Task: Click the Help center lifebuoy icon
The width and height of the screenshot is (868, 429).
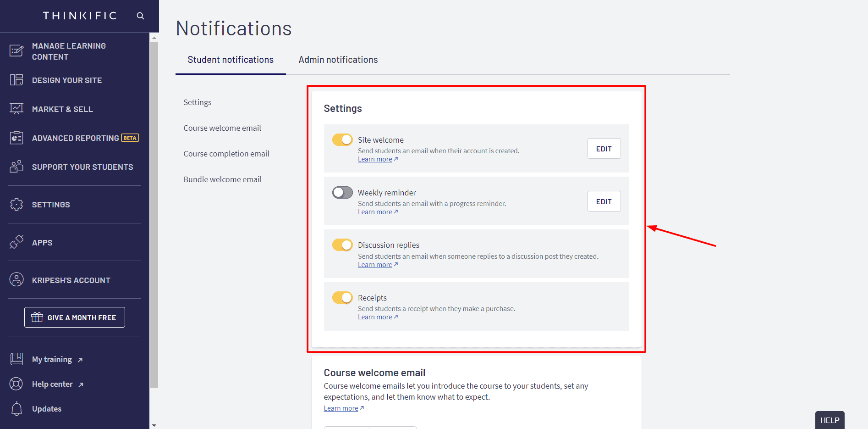Action: pos(16,384)
